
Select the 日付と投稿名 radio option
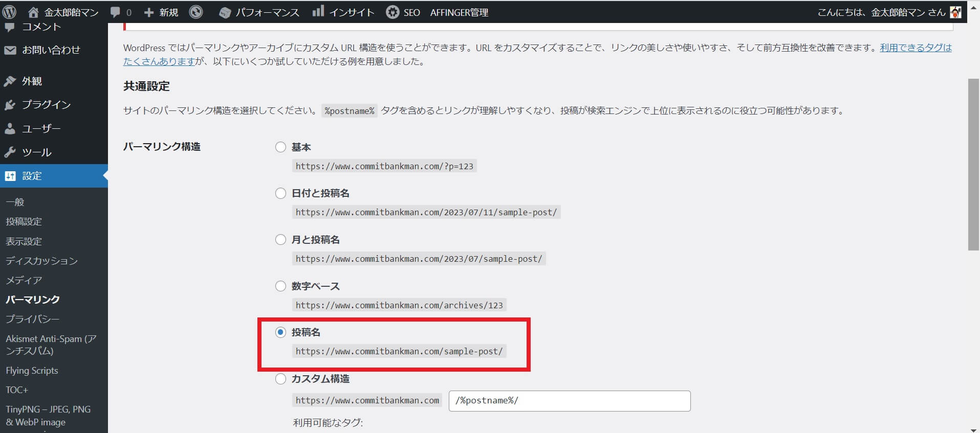pos(280,193)
